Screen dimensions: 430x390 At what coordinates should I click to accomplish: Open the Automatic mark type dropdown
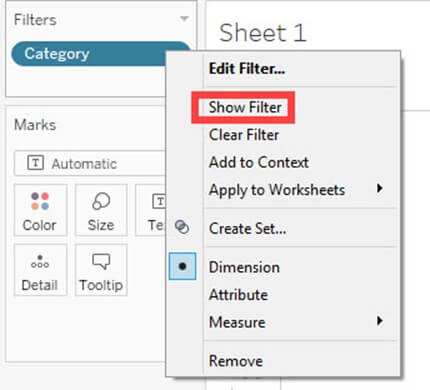pyautogui.click(x=90, y=163)
